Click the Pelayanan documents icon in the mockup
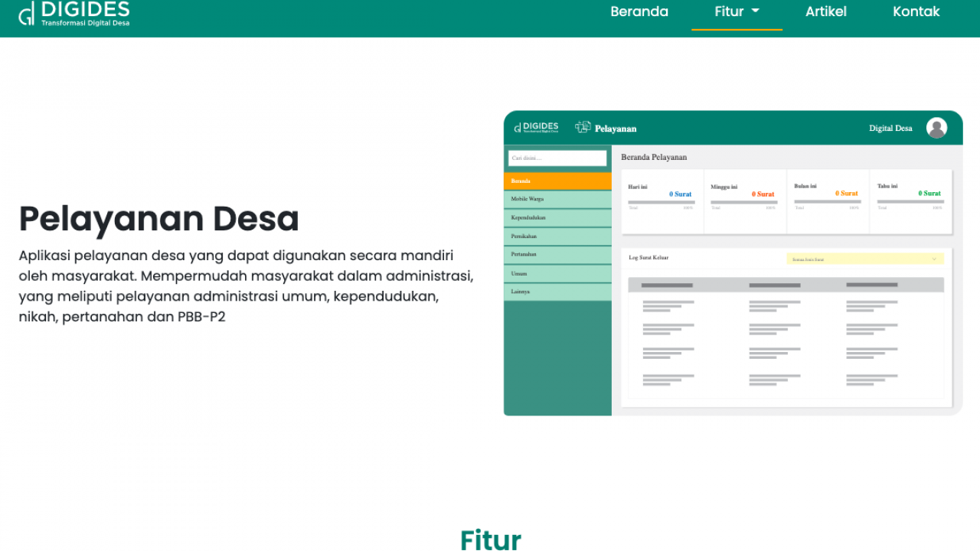 [x=583, y=128]
